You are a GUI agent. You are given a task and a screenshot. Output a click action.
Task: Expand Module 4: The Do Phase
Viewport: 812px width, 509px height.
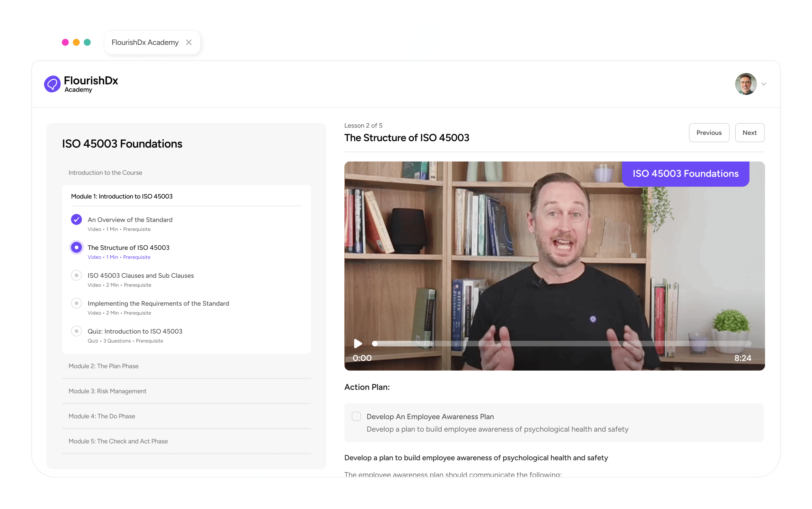(102, 416)
